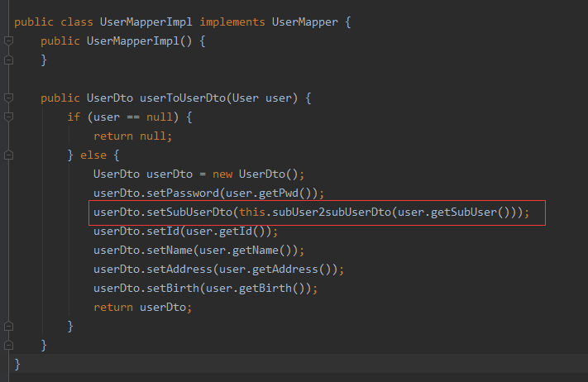
Task: Click the setId(user.getId()) line
Action: (185, 232)
